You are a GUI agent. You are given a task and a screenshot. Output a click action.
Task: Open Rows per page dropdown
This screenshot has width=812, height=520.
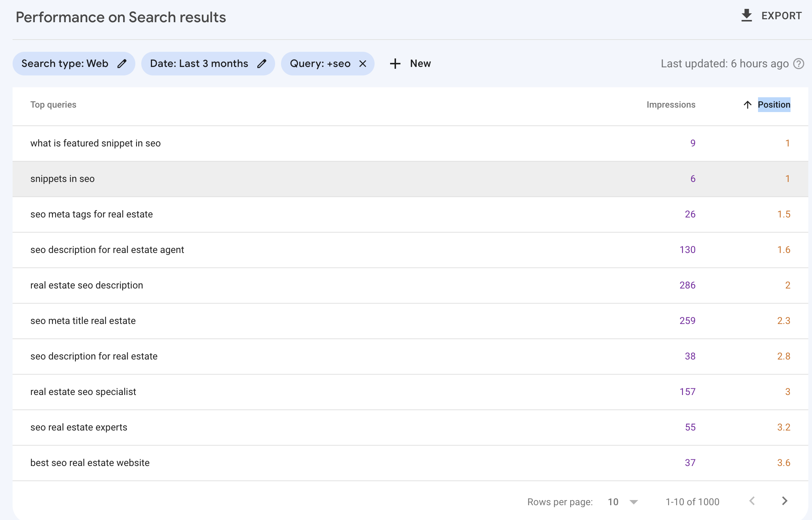pos(633,502)
